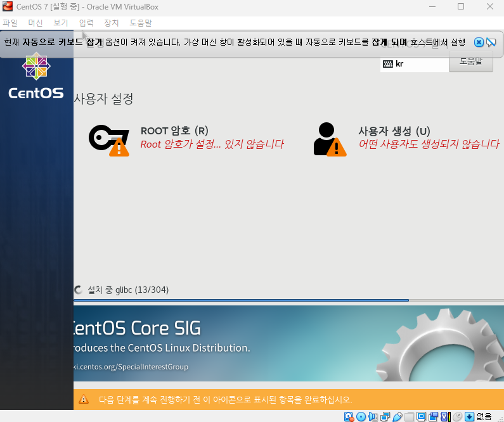Click the display status icon
Image resolution: width=504 pixels, height=422 pixels.
(x=421, y=417)
